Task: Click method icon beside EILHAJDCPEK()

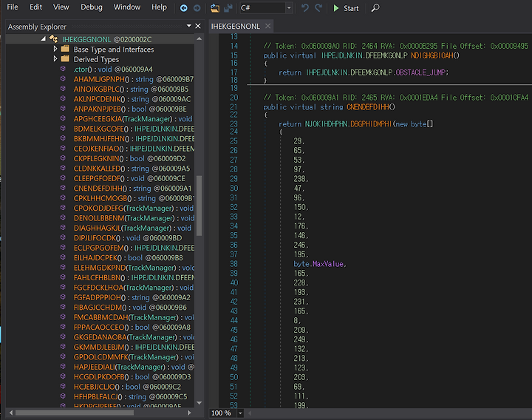Action: point(63,257)
